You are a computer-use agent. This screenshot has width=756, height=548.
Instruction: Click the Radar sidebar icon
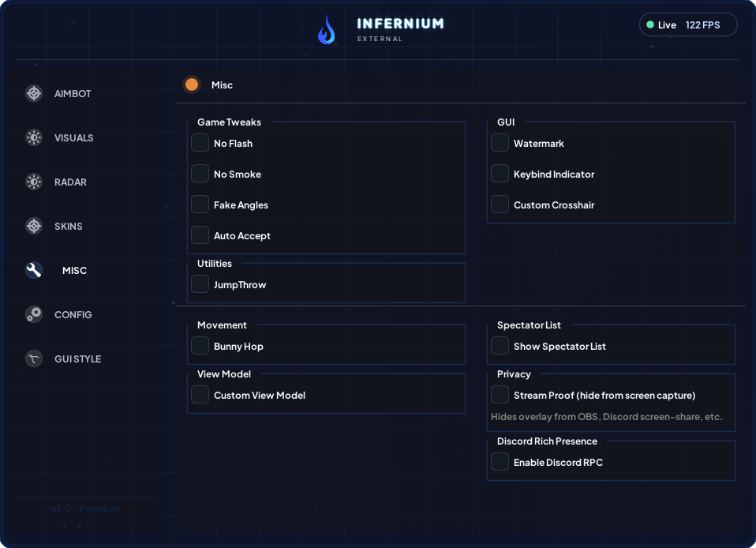(x=34, y=182)
